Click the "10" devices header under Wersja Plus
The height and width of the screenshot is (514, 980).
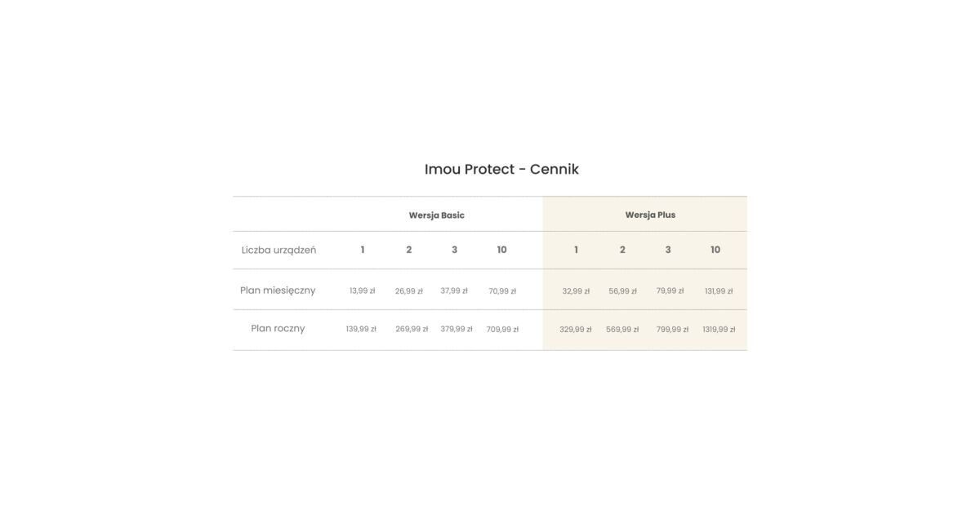coord(715,250)
